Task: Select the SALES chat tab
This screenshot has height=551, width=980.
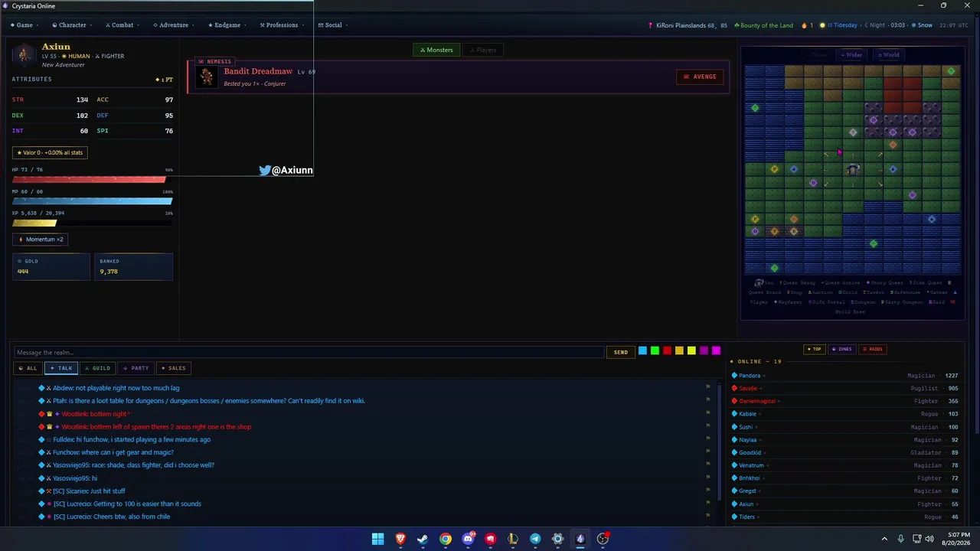Action: tap(173, 368)
